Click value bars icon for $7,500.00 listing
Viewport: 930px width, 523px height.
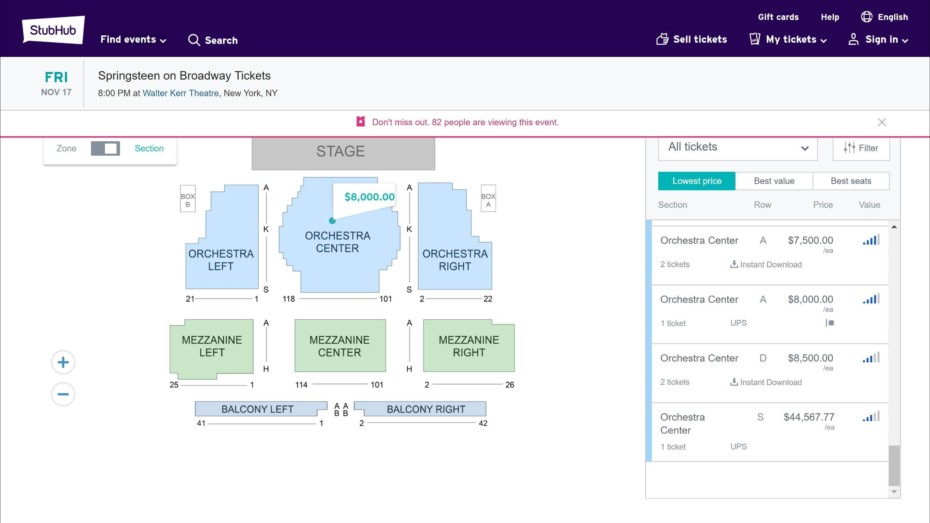[871, 240]
